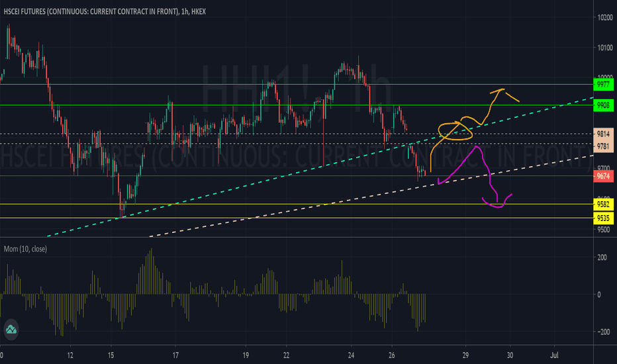This screenshot has width=617, height=364.
Task: Click the 200 momentum axis value
Action: (x=602, y=257)
